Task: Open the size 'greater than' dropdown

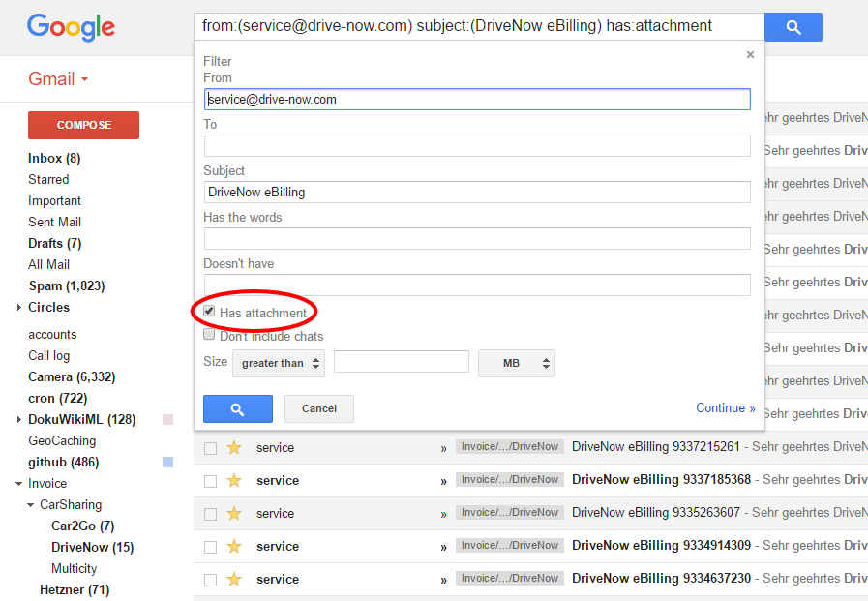Action: tap(279, 363)
